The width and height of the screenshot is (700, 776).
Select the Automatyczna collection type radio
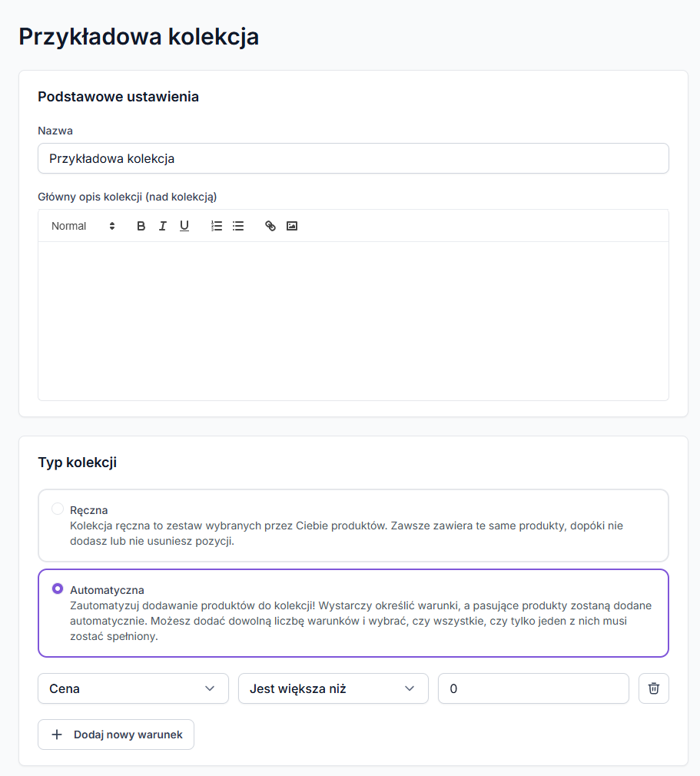click(x=58, y=589)
